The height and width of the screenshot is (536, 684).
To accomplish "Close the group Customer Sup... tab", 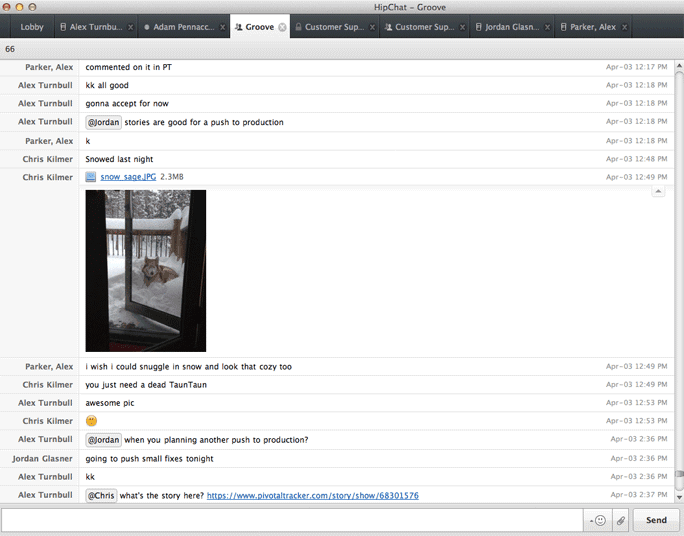I will (462, 27).
